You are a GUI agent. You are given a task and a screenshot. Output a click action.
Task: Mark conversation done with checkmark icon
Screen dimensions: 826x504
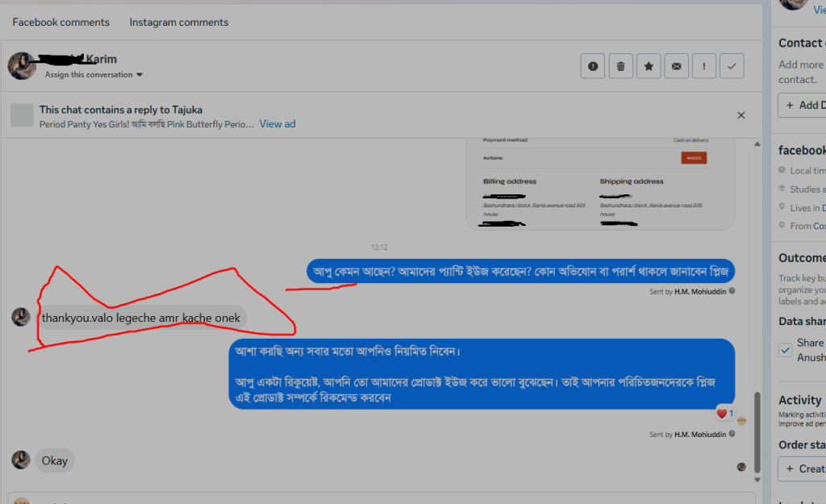[x=732, y=67]
